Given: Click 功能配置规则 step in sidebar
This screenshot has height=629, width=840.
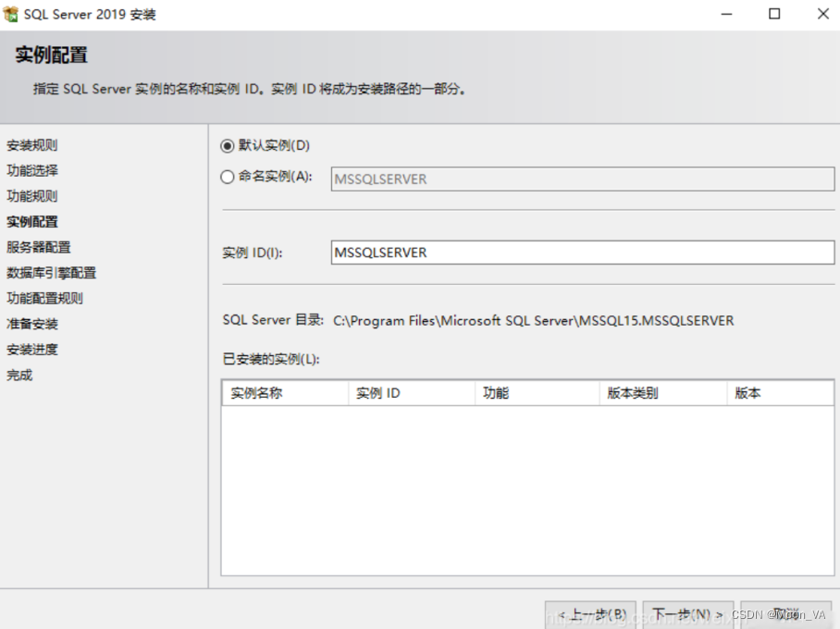Looking at the screenshot, I should 45,299.
